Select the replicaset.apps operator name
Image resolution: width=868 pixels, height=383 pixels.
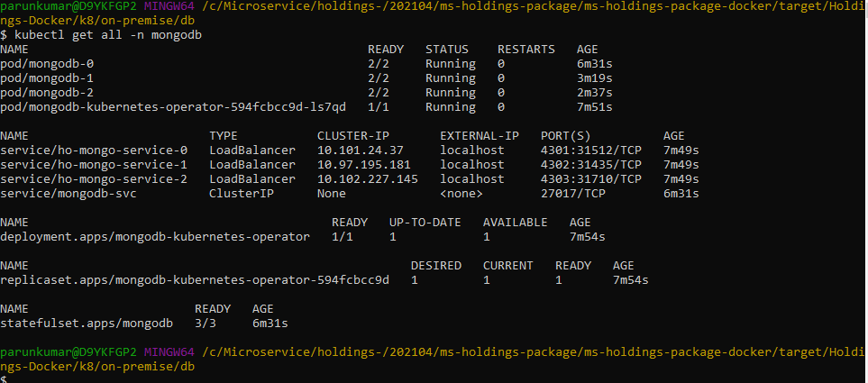(195, 280)
